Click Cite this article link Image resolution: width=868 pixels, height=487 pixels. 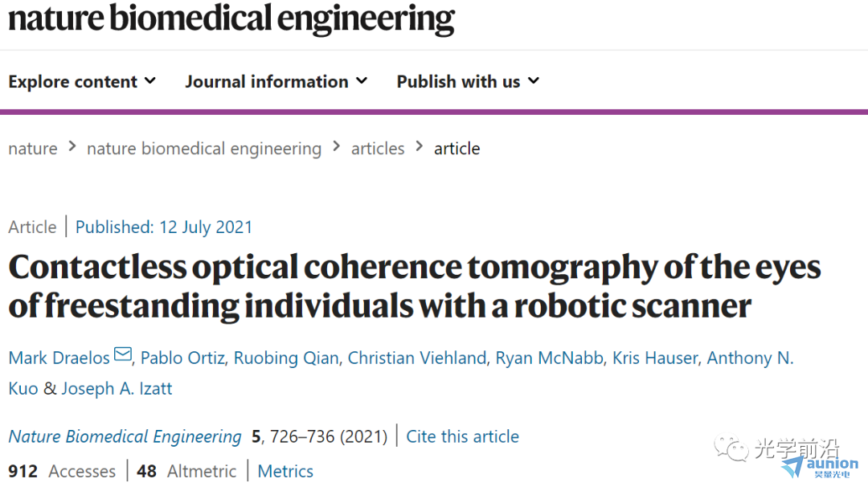click(462, 436)
